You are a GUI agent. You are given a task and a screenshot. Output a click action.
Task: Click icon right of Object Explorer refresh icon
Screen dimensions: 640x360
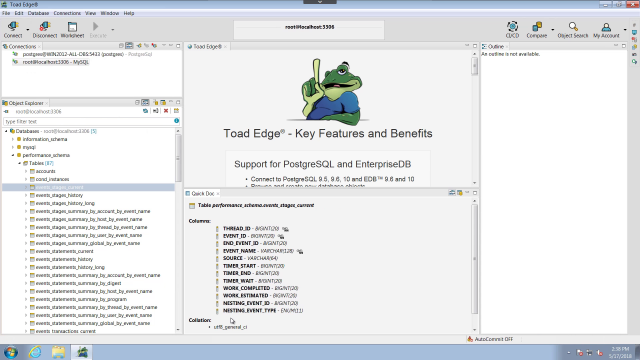coord(156,111)
